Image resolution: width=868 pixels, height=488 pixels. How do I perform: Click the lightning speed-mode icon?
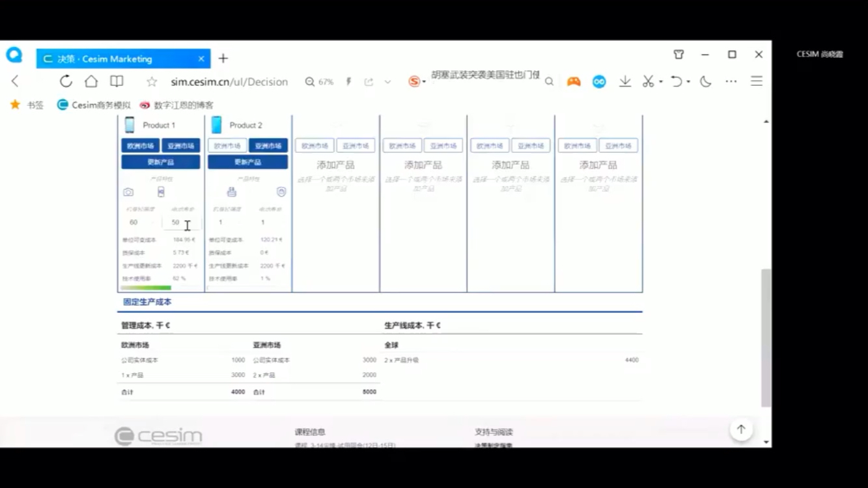click(x=348, y=82)
